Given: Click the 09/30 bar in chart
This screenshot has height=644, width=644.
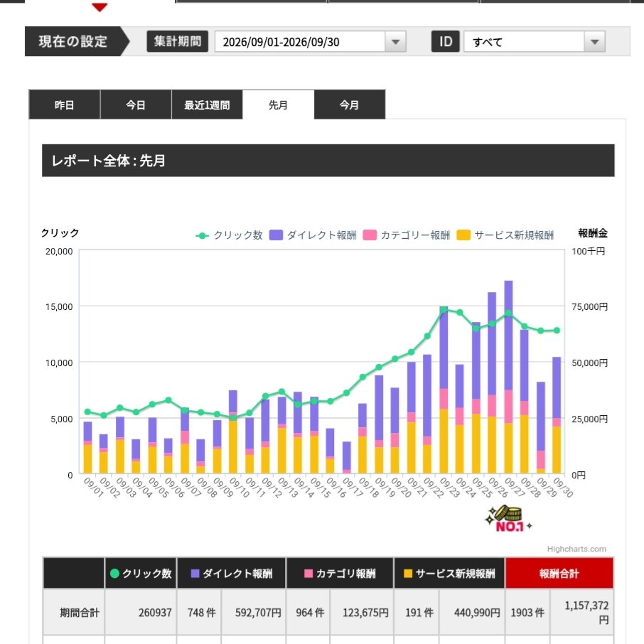Looking at the screenshot, I should (x=557, y=415).
